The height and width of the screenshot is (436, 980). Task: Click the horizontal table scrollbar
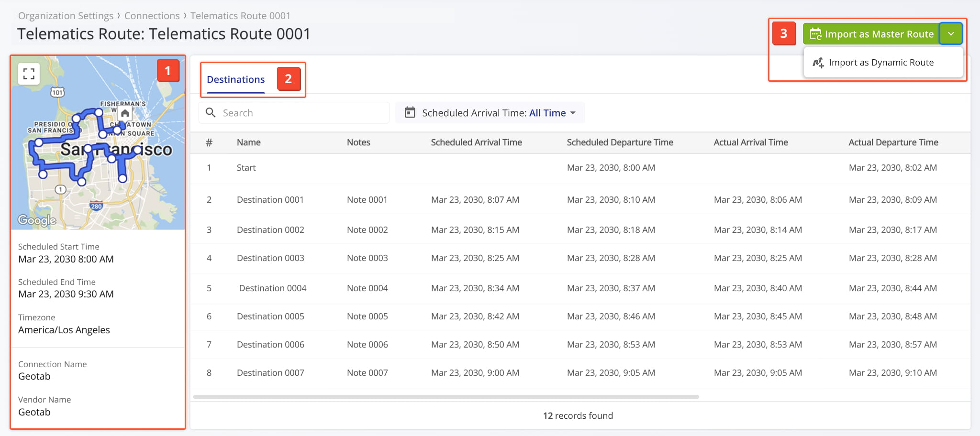445,397
